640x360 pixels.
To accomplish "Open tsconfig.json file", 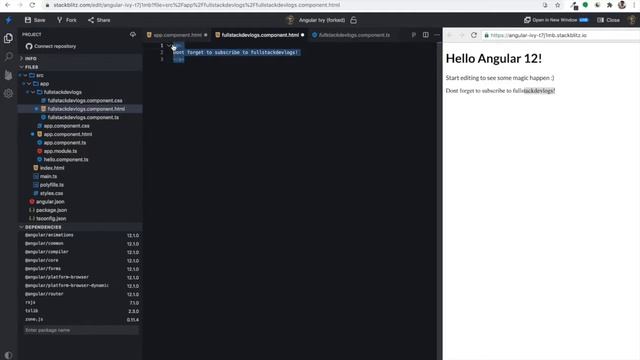I will [x=51, y=219].
